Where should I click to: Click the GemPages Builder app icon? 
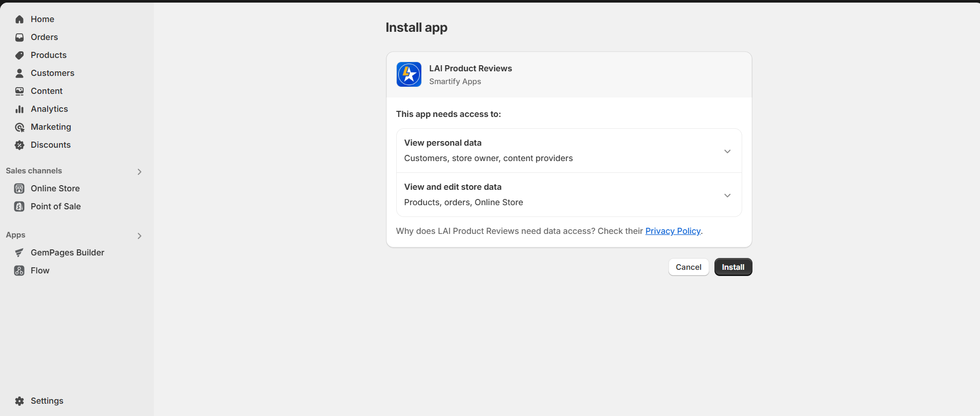[x=19, y=253]
